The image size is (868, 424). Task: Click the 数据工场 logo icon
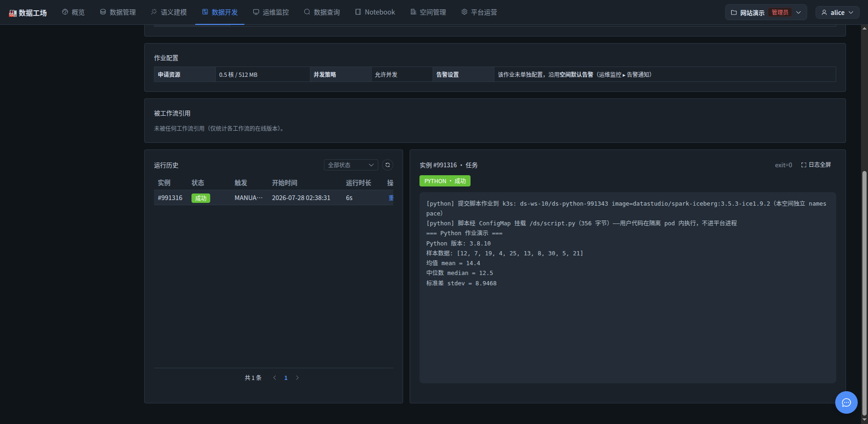pyautogui.click(x=13, y=13)
